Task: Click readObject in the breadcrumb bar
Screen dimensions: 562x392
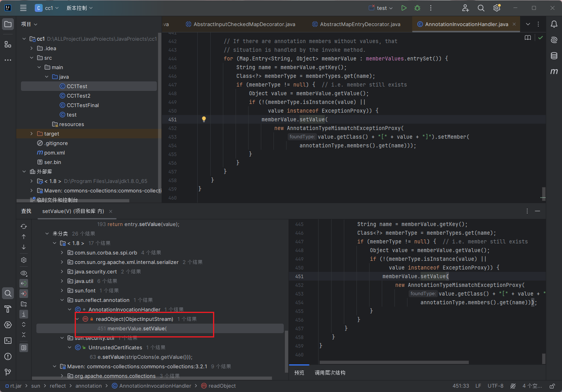Action: click(x=222, y=386)
